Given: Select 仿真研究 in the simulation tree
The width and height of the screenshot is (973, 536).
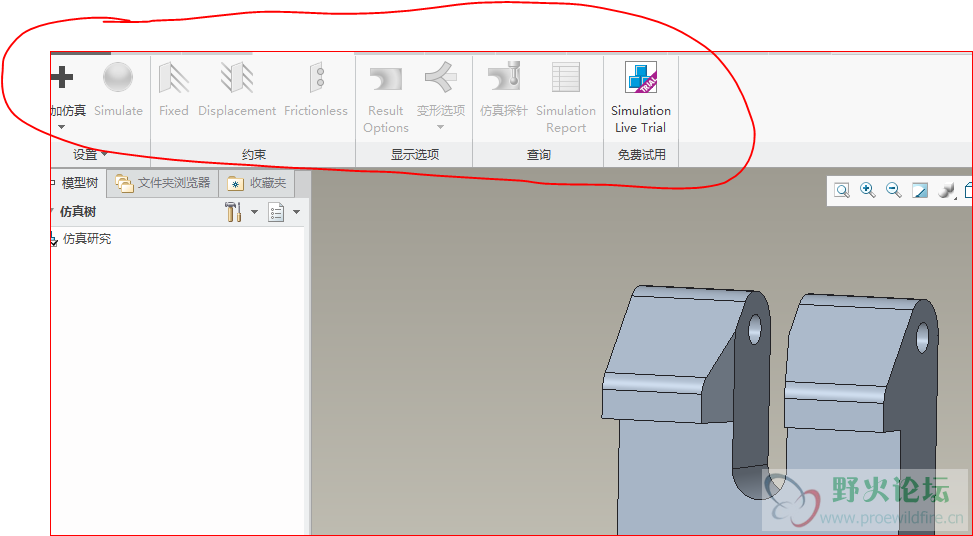Looking at the screenshot, I should coord(87,239).
